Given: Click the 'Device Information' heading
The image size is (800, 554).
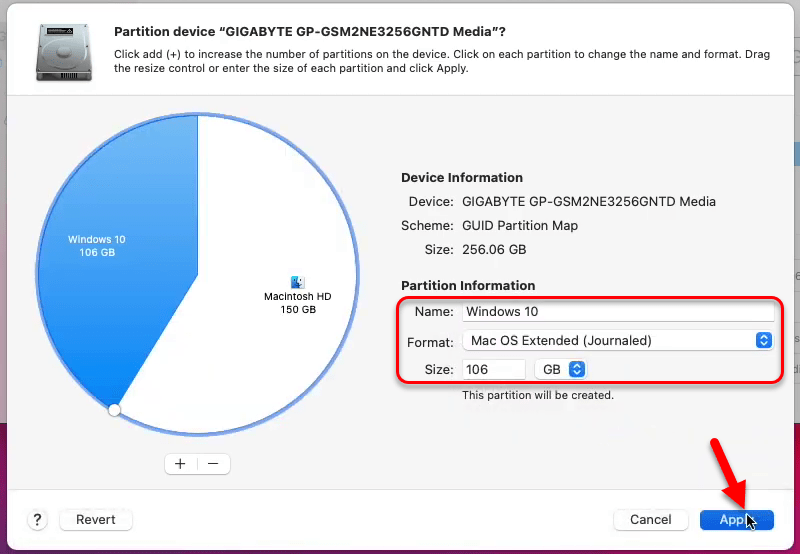Looking at the screenshot, I should tap(462, 178).
